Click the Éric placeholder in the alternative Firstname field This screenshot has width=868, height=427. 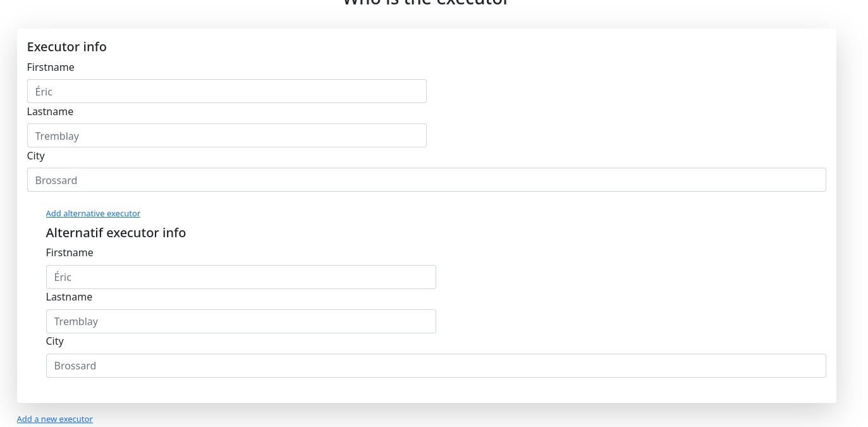63,277
